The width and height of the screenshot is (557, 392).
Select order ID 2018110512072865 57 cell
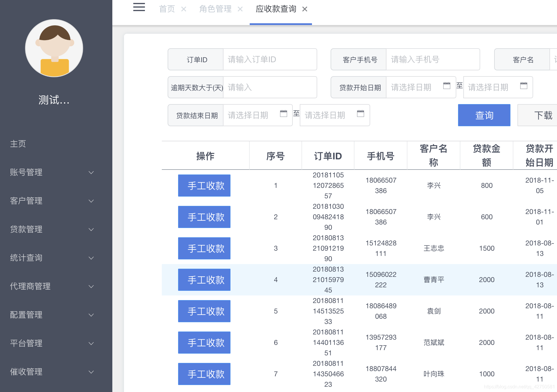coord(328,186)
